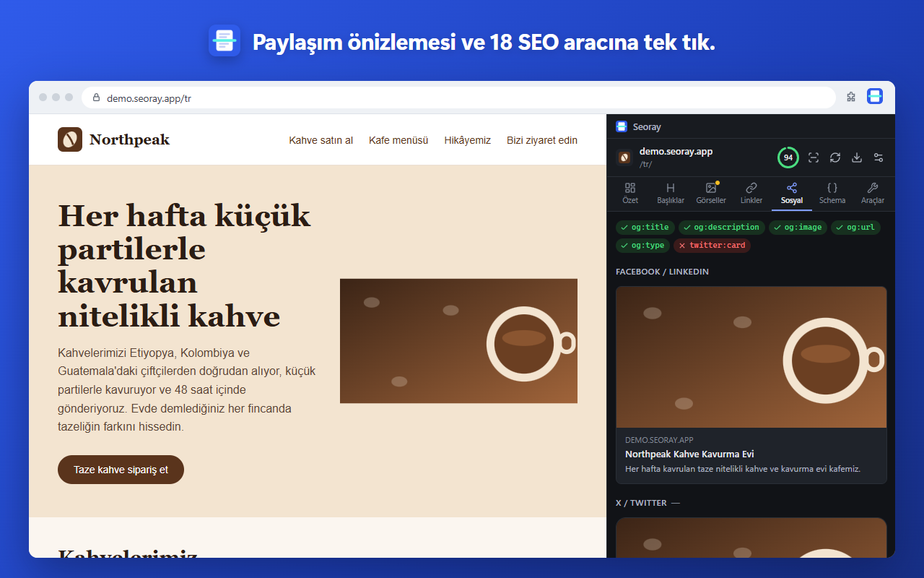This screenshot has width=924, height=578.
Task: Click the address bar showing demo.seoray.app/tr
Action: point(459,98)
